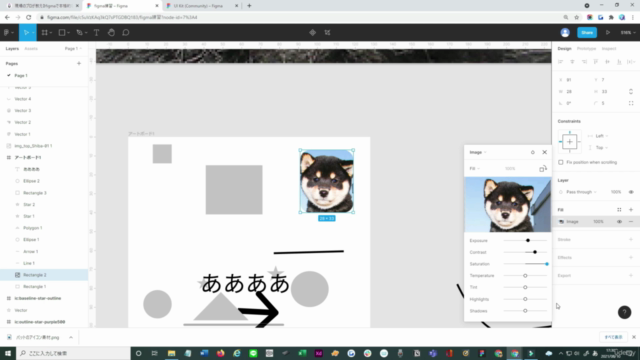Screen dimensions: 640x360
Task: Open the Fill scale mode dropdown
Action: click(474, 169)
